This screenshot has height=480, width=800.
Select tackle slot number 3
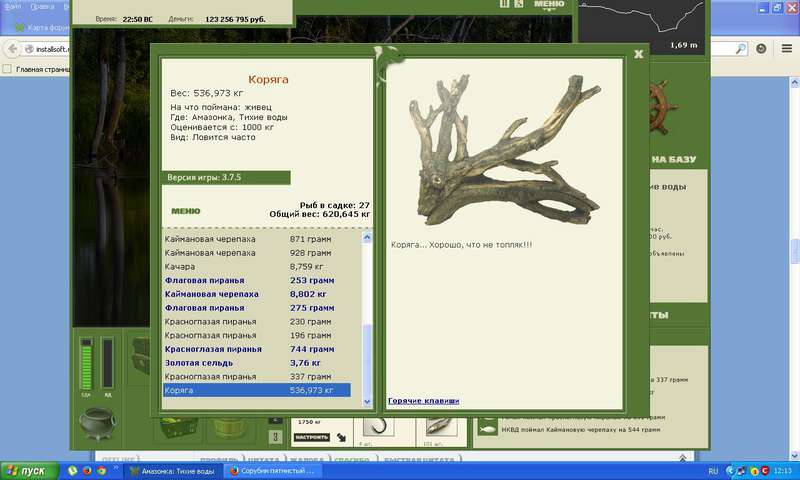tap(275, 437)
